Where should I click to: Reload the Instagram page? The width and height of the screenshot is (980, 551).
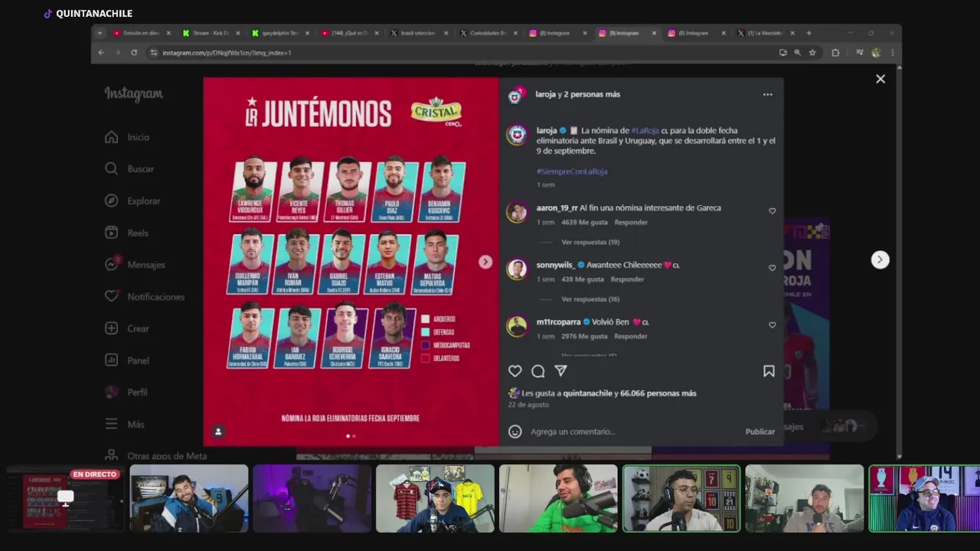(x=134, y=53)
